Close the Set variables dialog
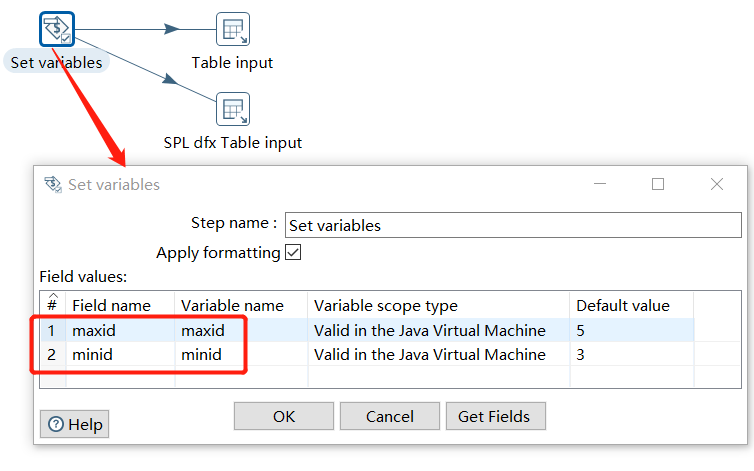Screen dimensions: 754x471 [x=716, y=184]
